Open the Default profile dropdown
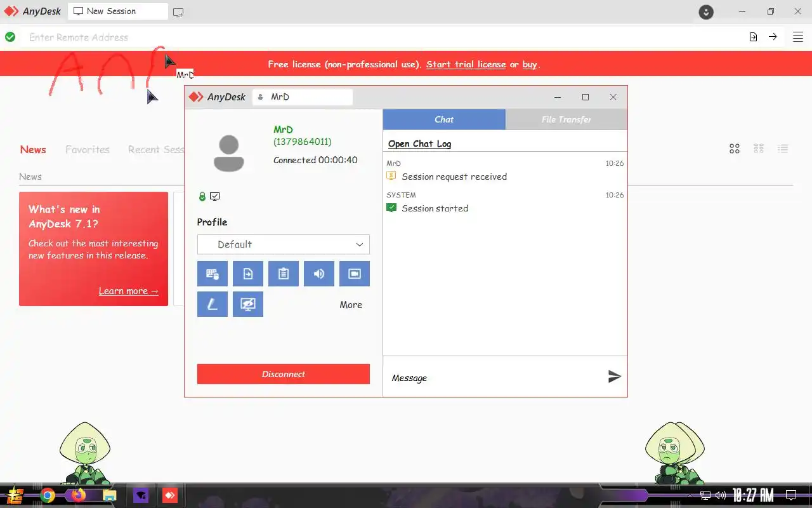Screen dimensions: 812x508 [283, 244]
